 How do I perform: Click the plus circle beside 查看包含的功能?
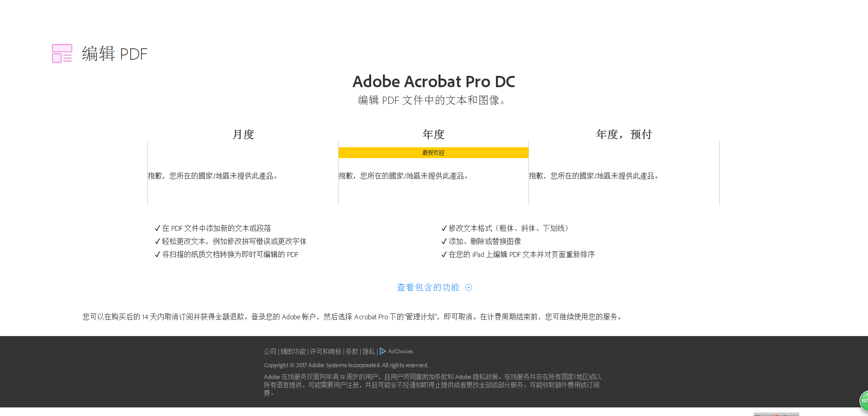[x=469, y=288]
